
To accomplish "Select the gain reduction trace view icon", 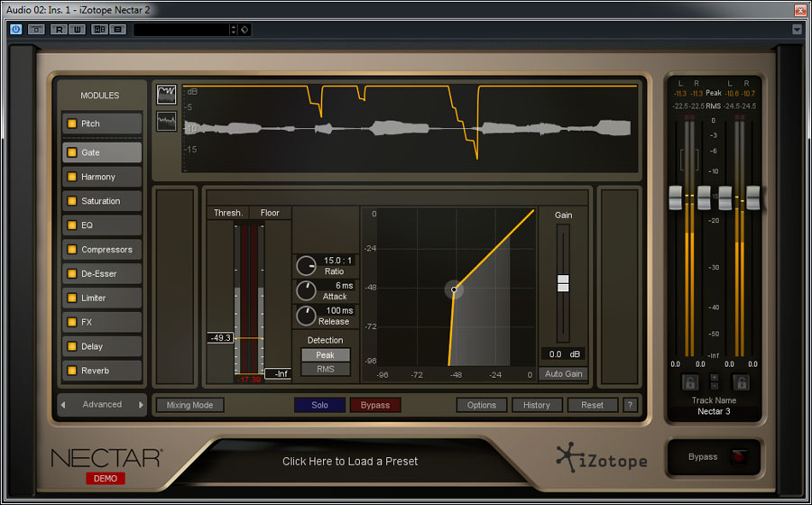I will coord(166,95).
